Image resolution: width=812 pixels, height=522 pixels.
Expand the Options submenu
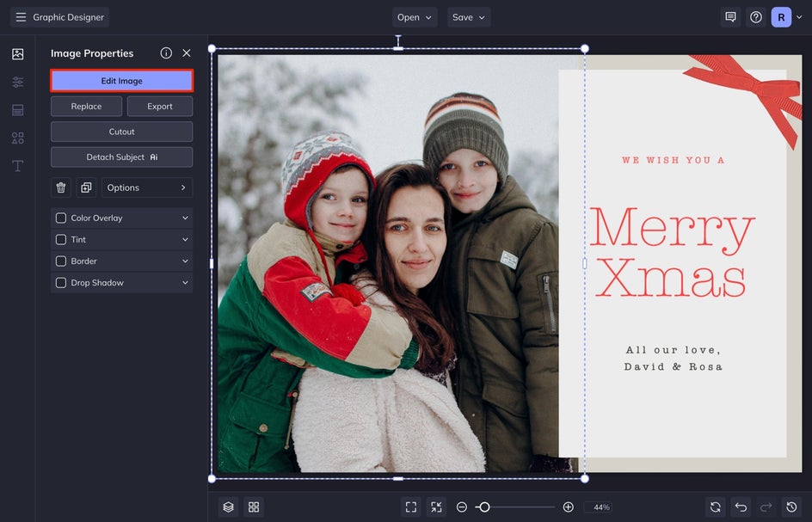tap(147, 187)
